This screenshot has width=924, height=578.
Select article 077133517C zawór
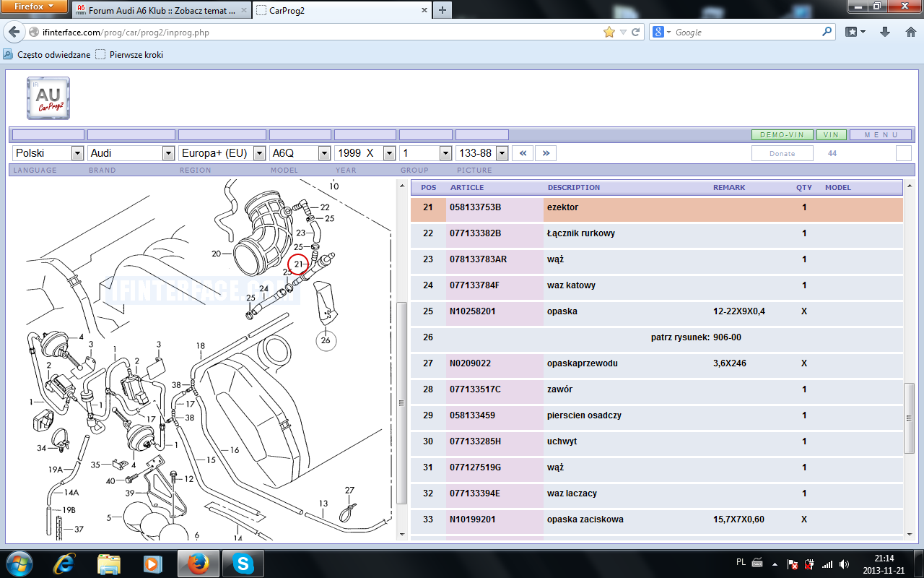pyautogui.click(x=657, y=390)
